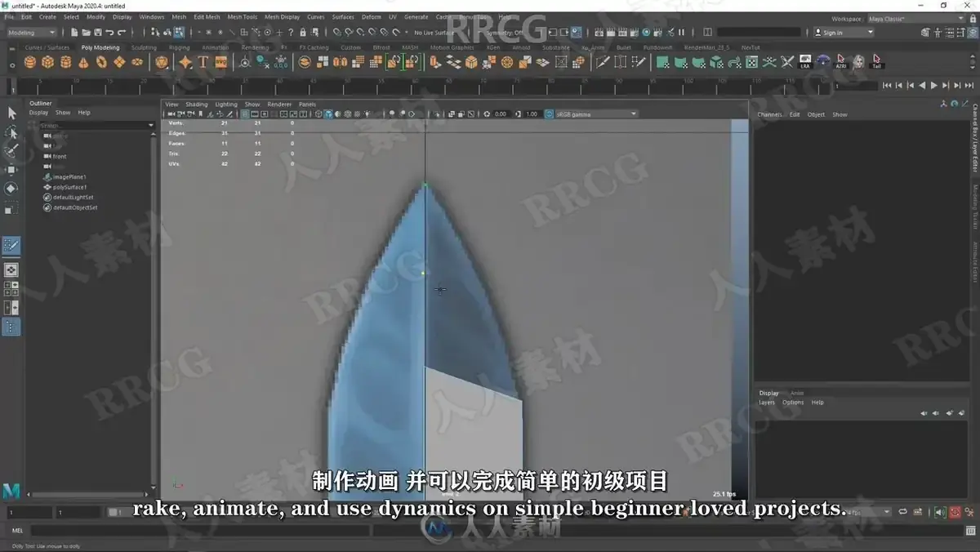The width and height of the screenshot is (980, 552).
Task: Create a polygon cone from the shelf
Action: (84, 62)
